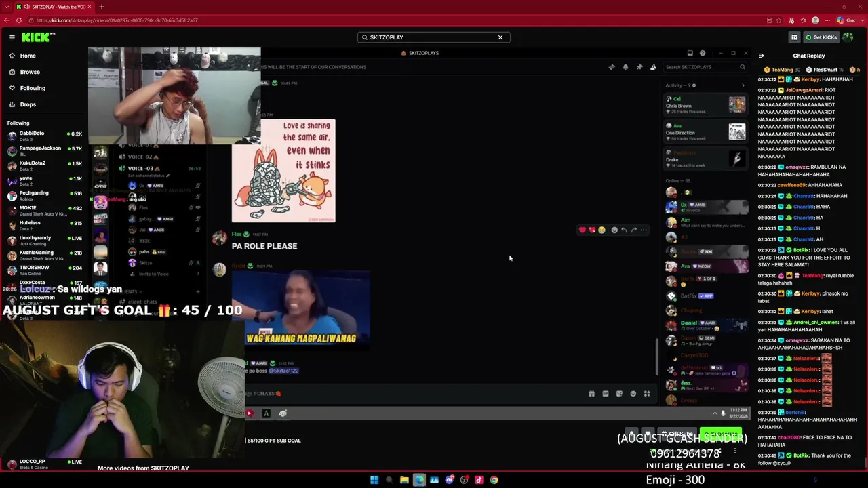Show pinned messages in Discord
The image size is (868, 488).
click(x=639, y=67)
